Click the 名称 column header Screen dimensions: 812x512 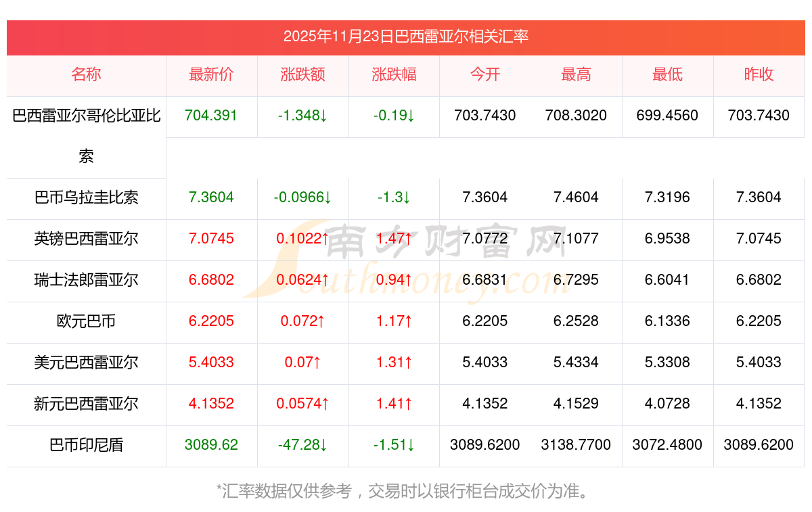(x=86, y=74)
